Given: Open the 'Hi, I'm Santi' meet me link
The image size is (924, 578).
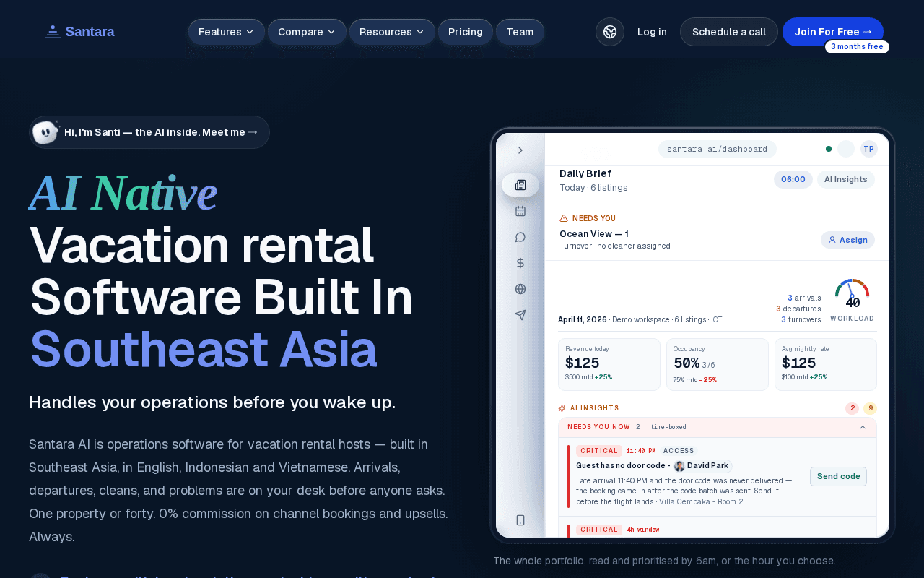Looking at the screenshot, I should point(149,132).
